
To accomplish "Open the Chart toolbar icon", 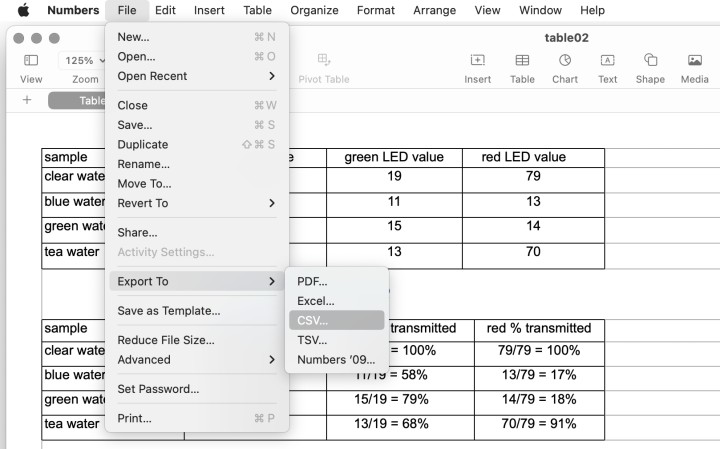I will click(565, 60).
